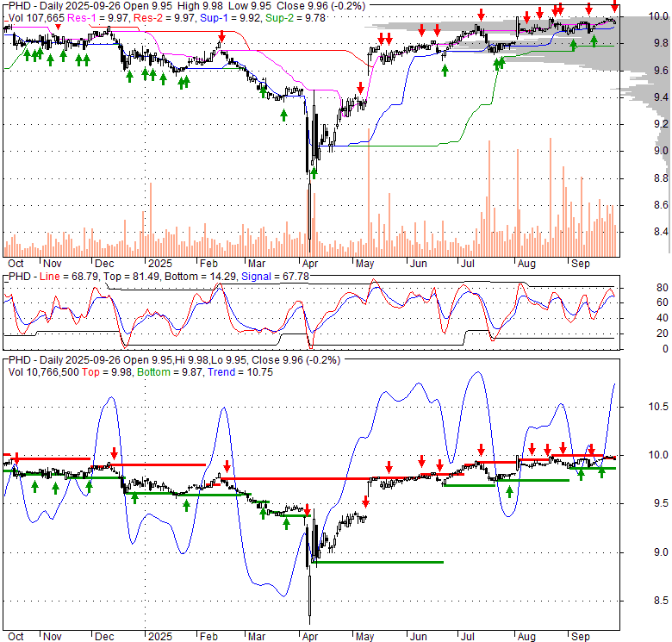The width and height of the screenshot is (672, 642).
Task: Click the 40 level on the oscillator axis
Action: click(663, 318)
